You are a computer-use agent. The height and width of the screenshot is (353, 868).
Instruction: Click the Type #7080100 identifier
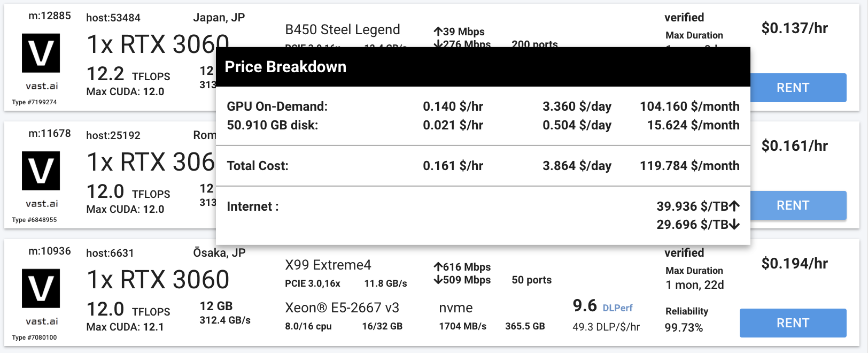(34, 337)
